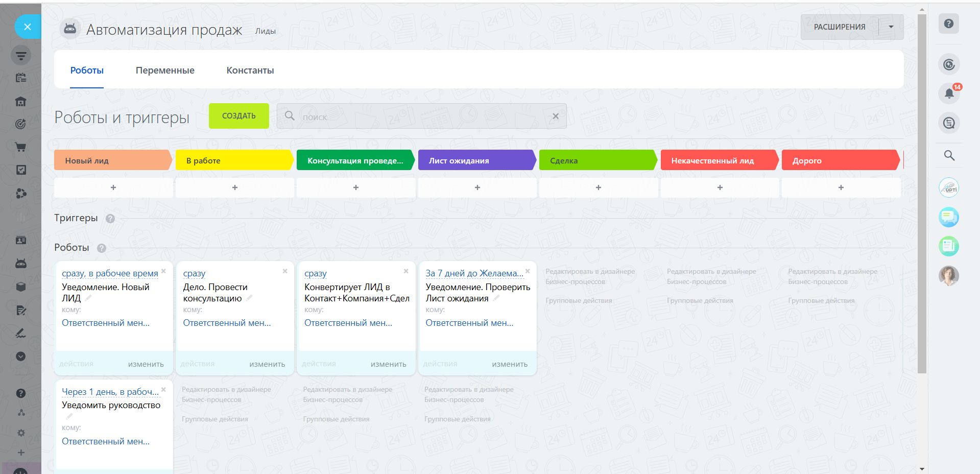Click the help icon next to Роботы heading

pos(102,248)
